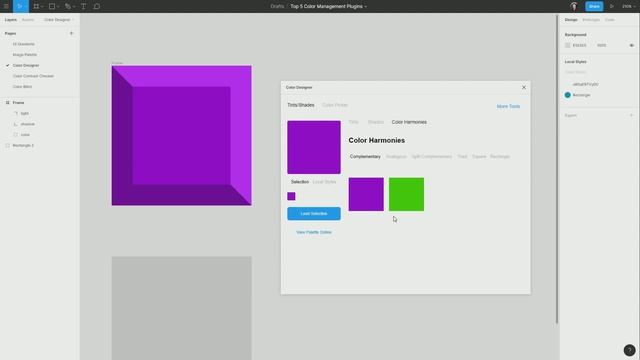The width and height of the screenshot is (640, 360).
Task: Choose Triad harmony
Action: (x=462, y=156)
